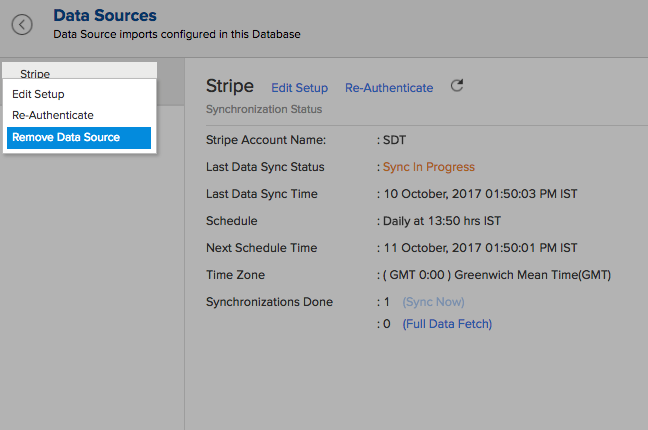Viewport: 648px width, 430px height.
Task: Select Stripe in the left sidebar
Action: tap(35, 73)
